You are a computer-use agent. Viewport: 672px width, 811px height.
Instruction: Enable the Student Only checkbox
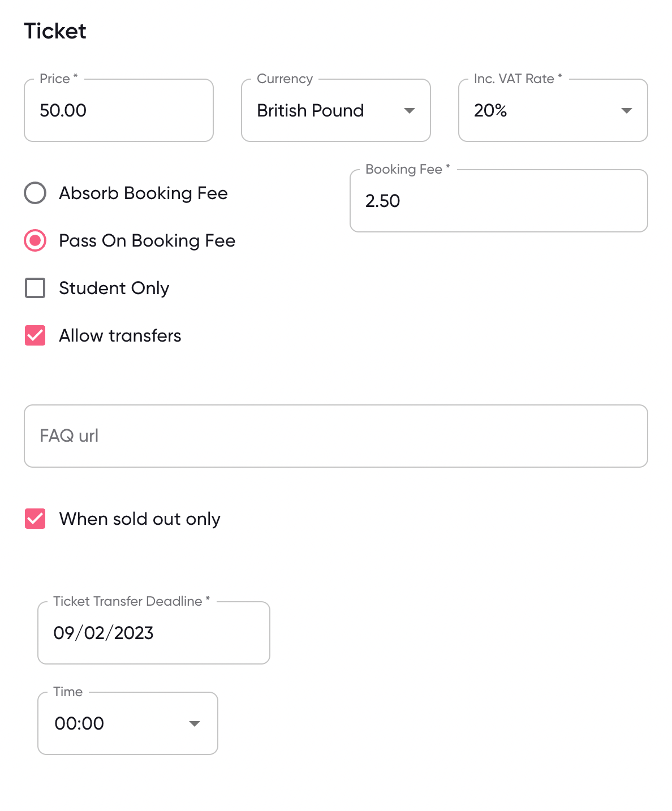[35, 288]
